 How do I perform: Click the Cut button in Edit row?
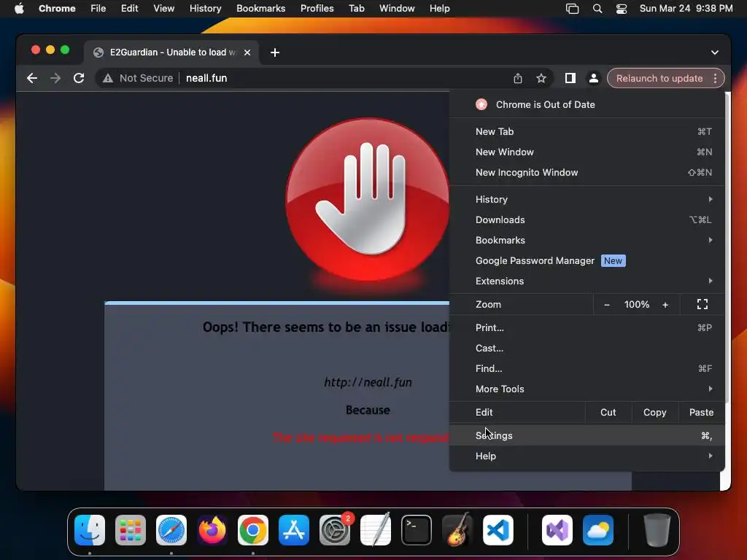coord(608,413)
